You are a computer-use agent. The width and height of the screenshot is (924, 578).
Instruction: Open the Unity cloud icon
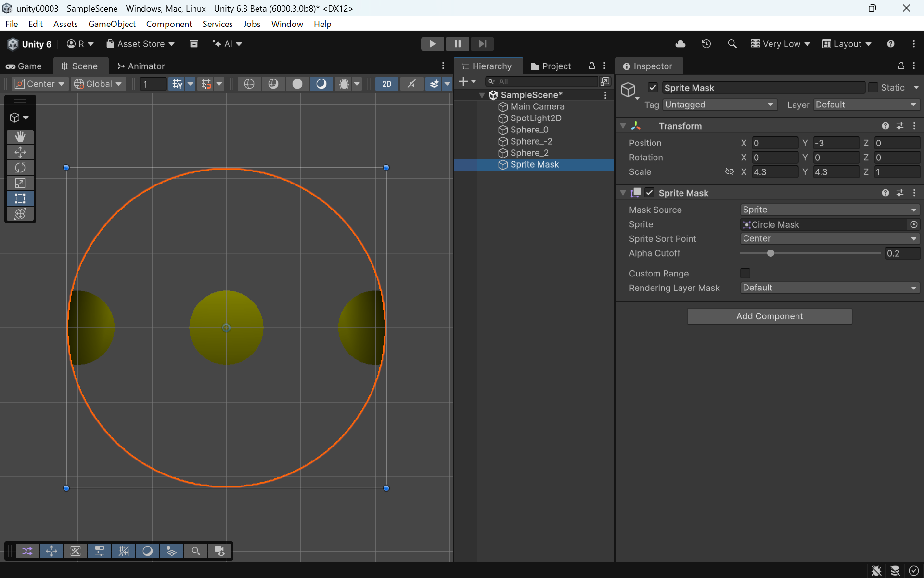[x=680, y=44]
